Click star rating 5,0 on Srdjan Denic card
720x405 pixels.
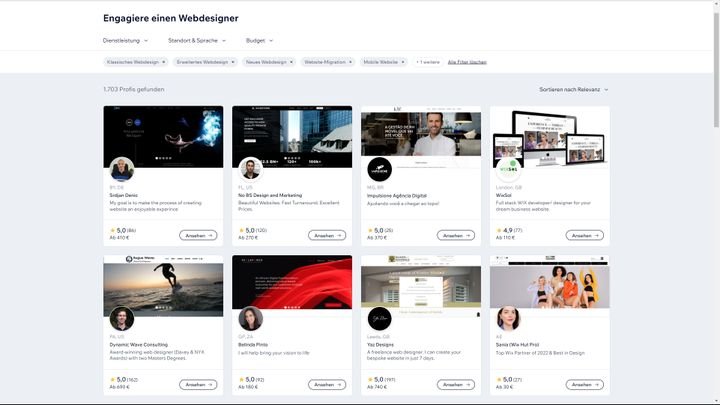123,231
